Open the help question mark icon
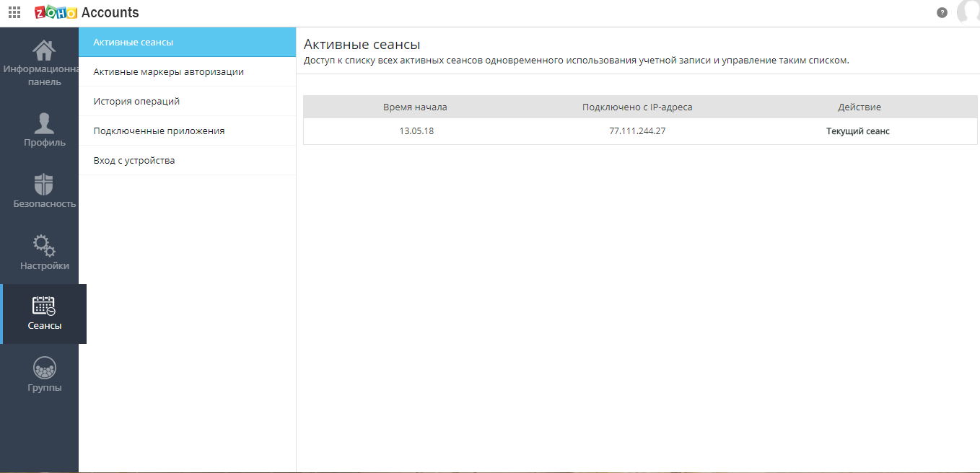The height and width of the screenshot is (473, 980). 942,12
